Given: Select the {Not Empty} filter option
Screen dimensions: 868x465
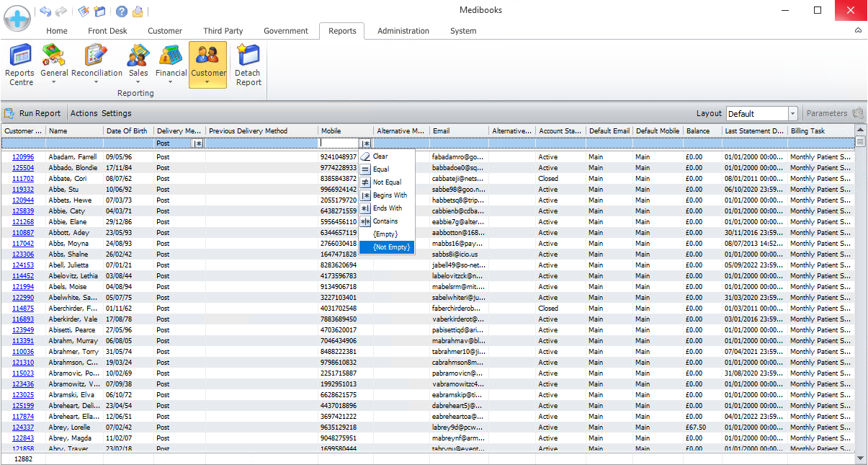Looking at the screenshot, I should coord(391,247).
